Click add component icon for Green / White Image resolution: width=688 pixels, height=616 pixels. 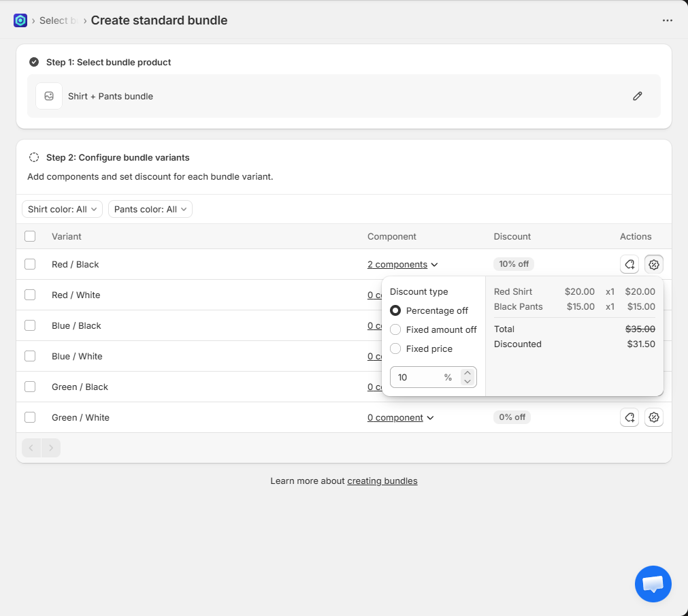pyautogui.click(x=629, y=417)
